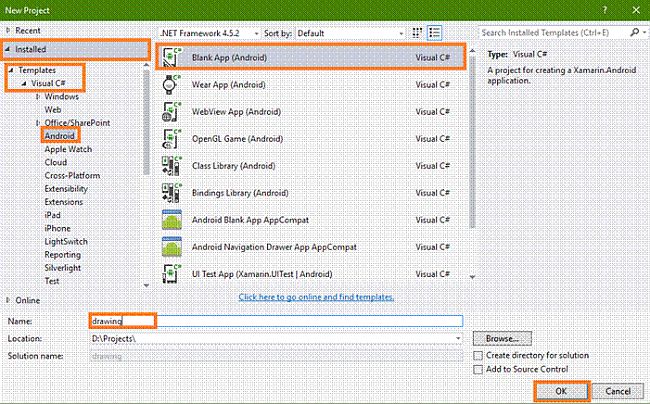
Task: Select the Extensibility template category
Action: point(66,189)
